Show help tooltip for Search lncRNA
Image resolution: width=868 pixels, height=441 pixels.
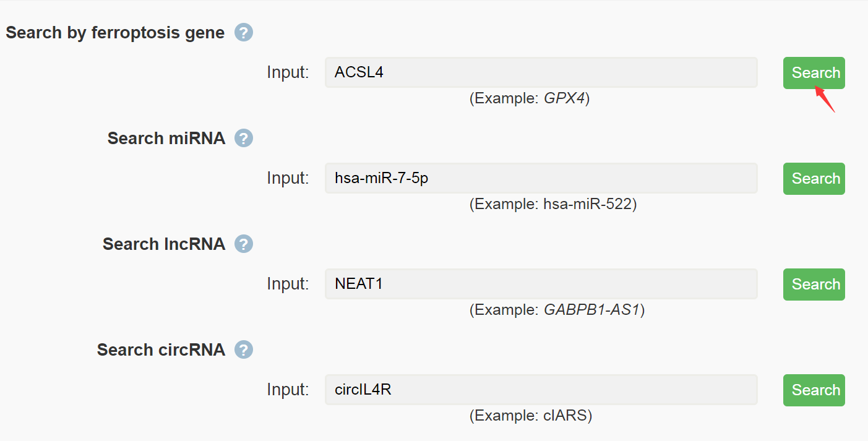[x=244, y=244]
